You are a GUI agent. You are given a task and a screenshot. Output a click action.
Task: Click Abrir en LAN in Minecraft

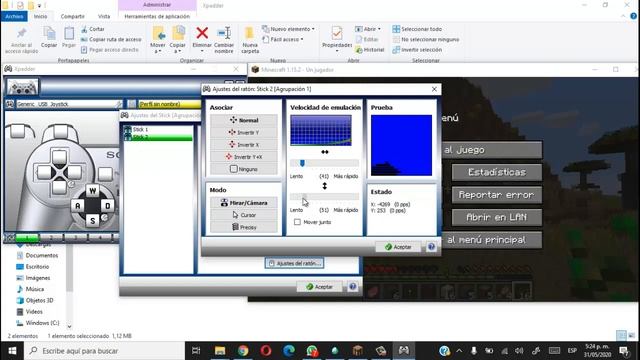(x=497, y=217)
